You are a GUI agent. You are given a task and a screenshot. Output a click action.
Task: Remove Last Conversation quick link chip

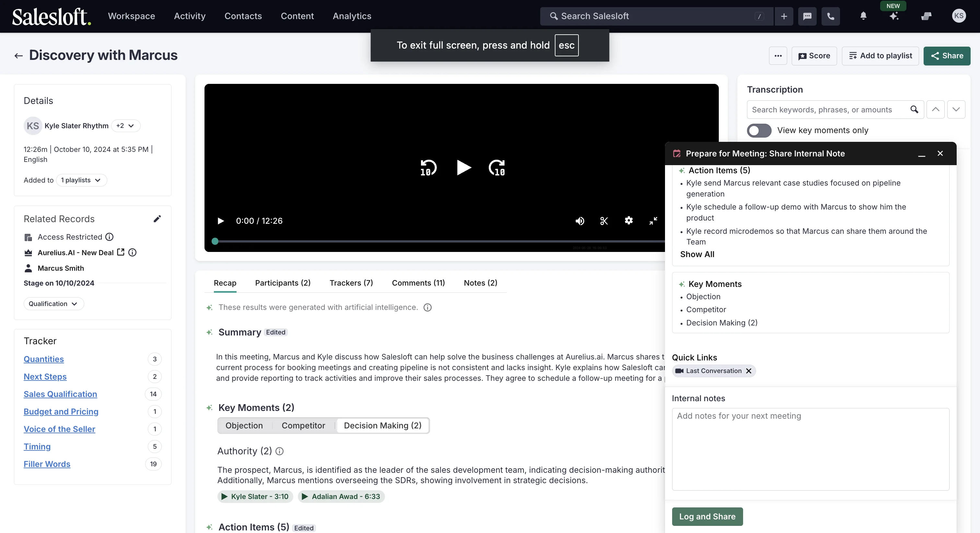click(x=749, y=371)
